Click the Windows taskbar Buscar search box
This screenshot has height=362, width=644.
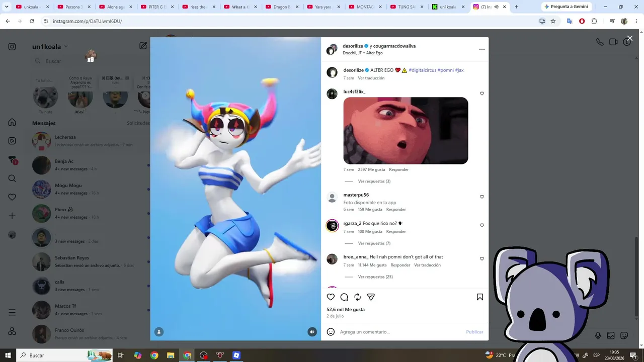(x=64, y=355)
